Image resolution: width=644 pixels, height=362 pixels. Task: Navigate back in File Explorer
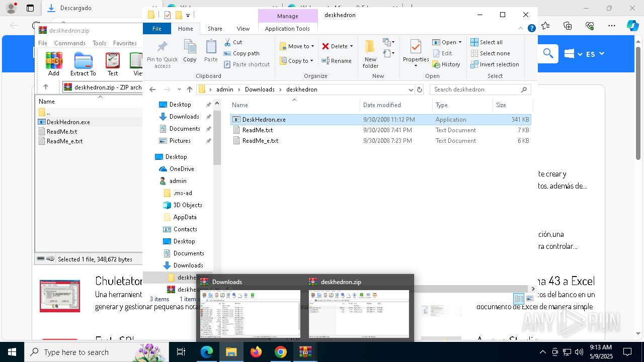point(152,89)
